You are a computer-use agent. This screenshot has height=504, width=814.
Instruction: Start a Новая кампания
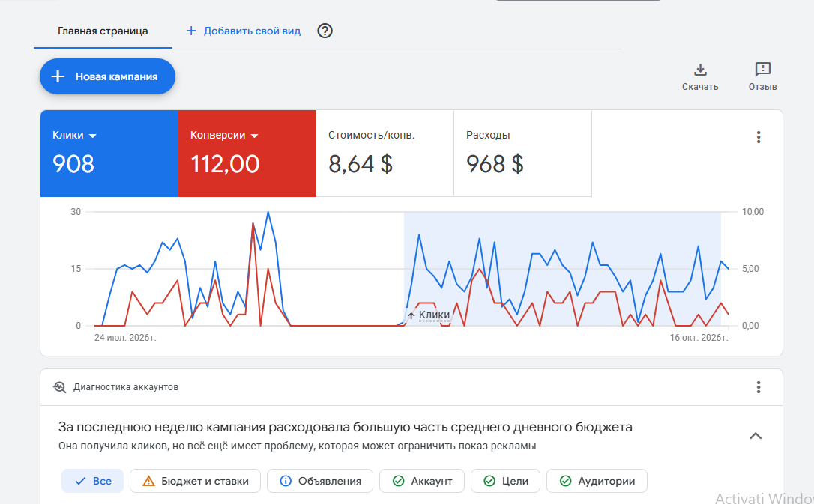107,76
